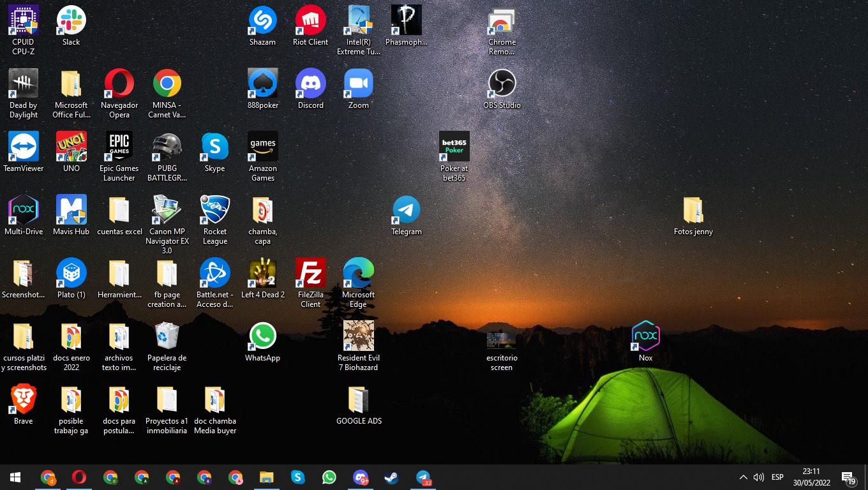
Task: Click the Rocket League desktop icon
Action: [x=215, y=210]
